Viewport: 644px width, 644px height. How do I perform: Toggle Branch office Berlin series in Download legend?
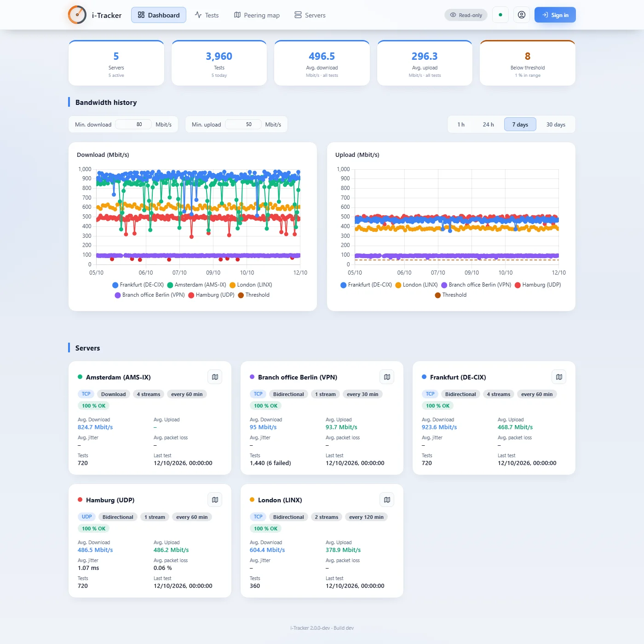[x=149, y=295]
